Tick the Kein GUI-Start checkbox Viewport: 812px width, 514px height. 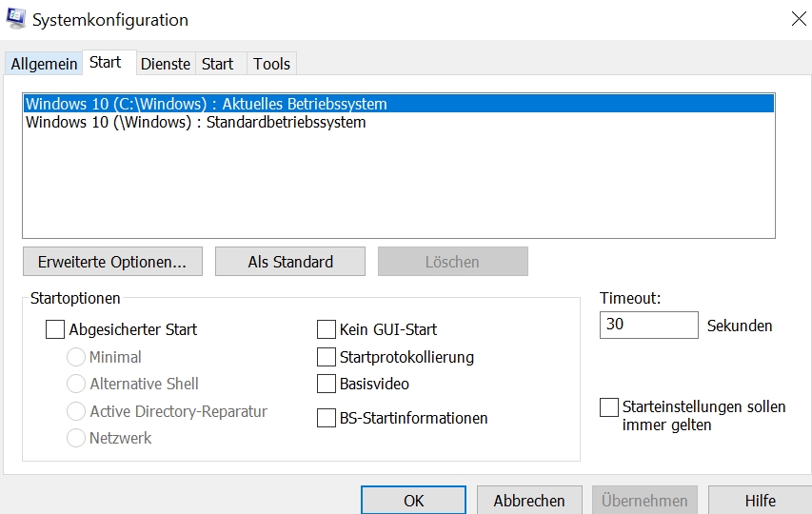tap(327, 329)
